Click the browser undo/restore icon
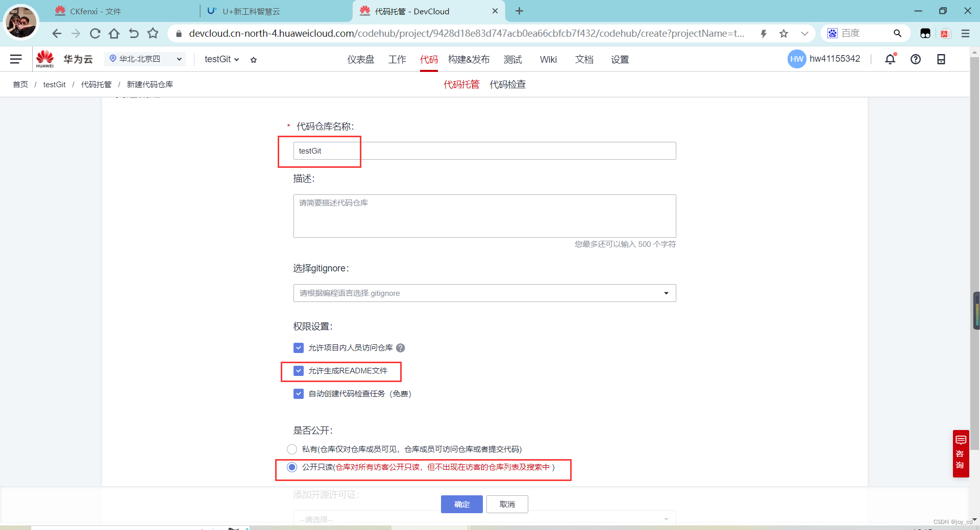 coord(133,33)
